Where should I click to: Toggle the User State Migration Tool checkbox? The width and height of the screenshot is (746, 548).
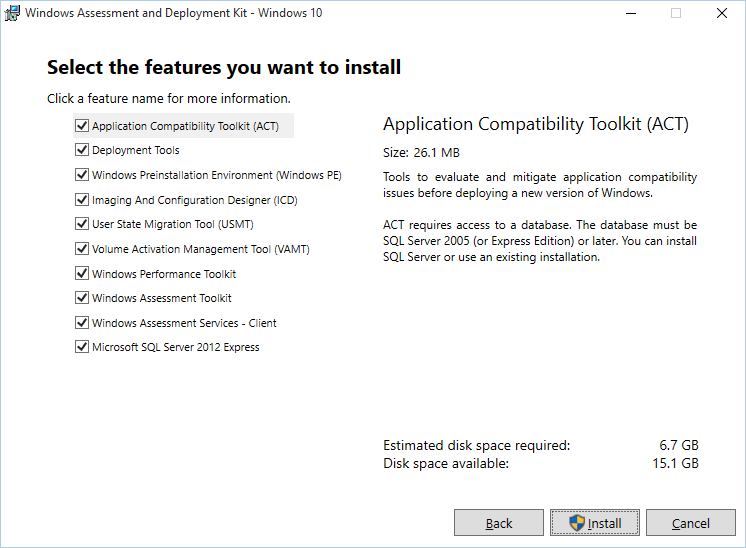(x=82, y=224)
